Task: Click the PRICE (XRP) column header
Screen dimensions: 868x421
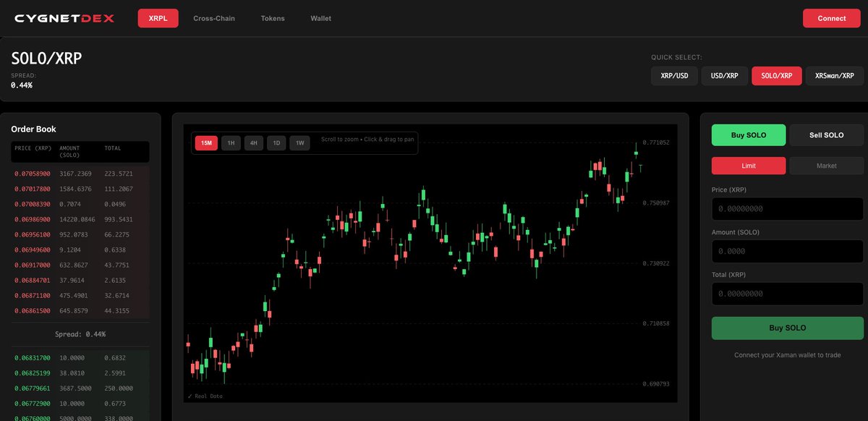Action: [33, 148]
